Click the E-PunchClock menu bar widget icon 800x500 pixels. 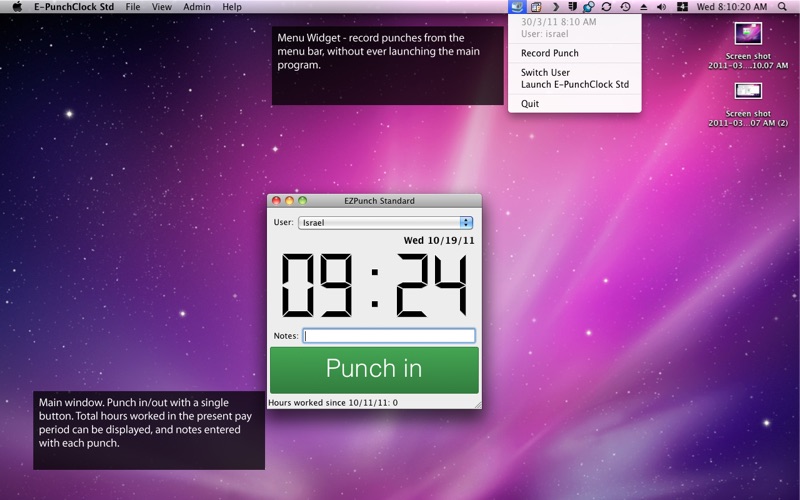517,7
